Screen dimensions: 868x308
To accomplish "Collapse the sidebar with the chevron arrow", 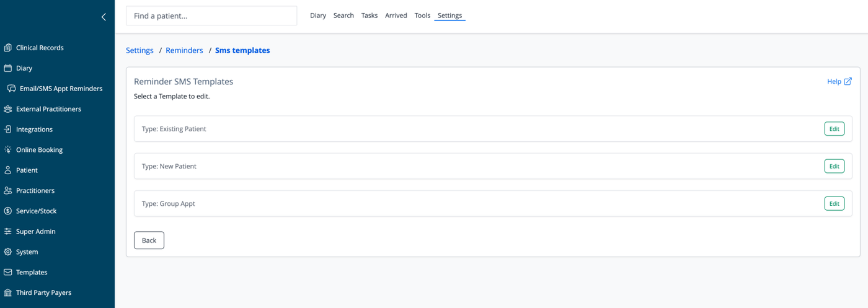I will 104,17.
